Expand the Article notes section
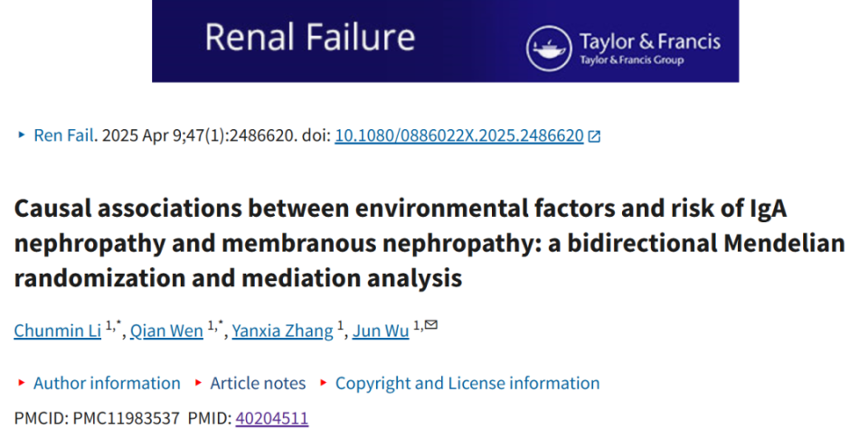Viewport: 868px width, 439px height. [x=258, y=383]
